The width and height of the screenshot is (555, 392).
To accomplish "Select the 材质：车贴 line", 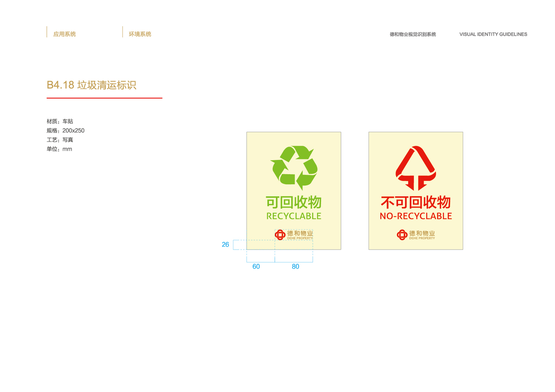I will click(60, 121).
